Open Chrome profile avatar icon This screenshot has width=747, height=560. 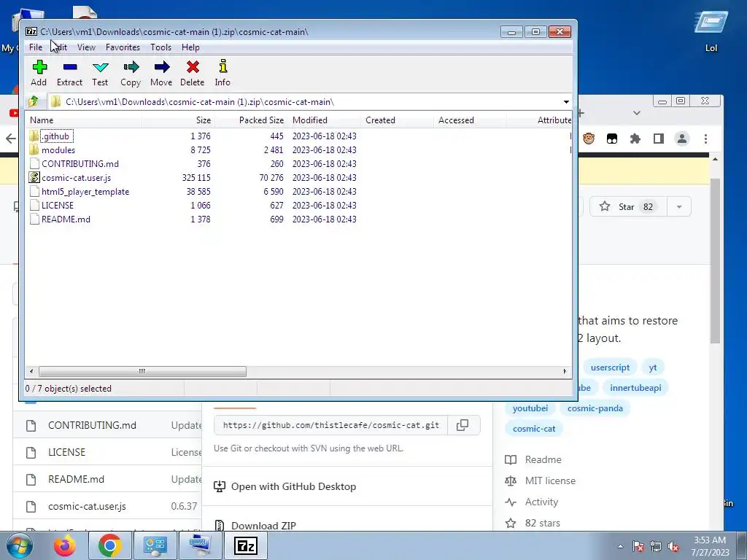coord(682,139)
